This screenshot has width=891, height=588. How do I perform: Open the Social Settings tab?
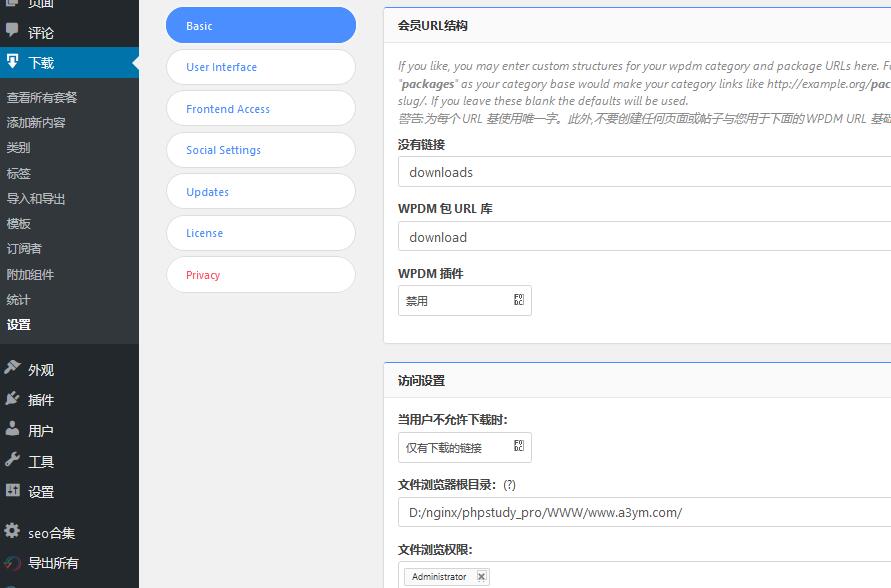click(x=261, y=150)
